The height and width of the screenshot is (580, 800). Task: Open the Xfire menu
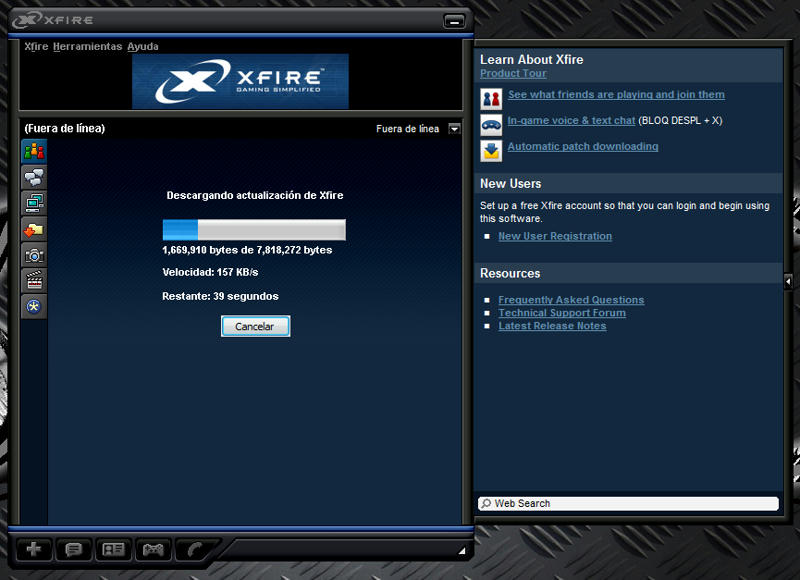[36, 46]
